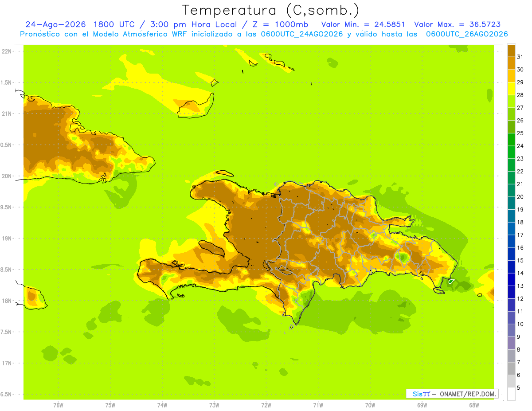This screenshot has height=411, width=532.
Task: Click the 20N latitude axis label
Action: pos(7,176)
